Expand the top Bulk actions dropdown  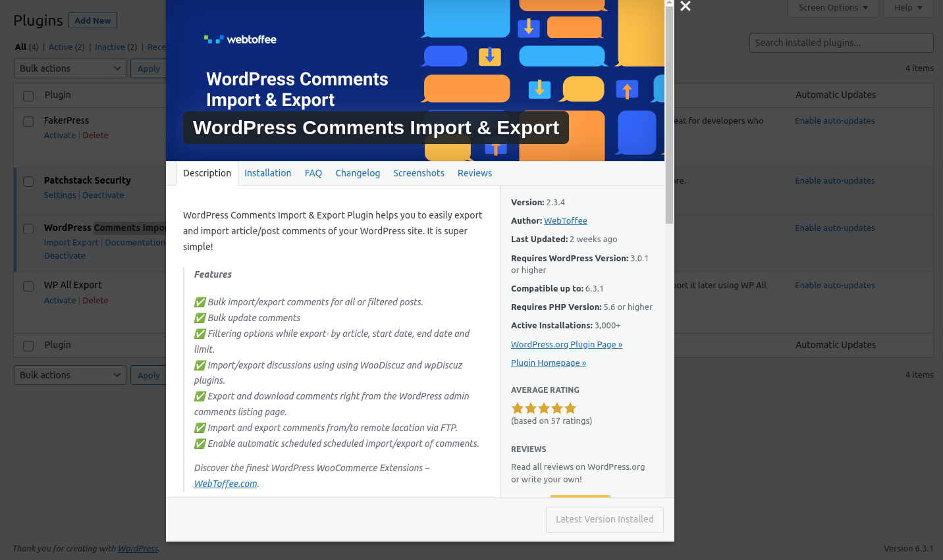70,68
